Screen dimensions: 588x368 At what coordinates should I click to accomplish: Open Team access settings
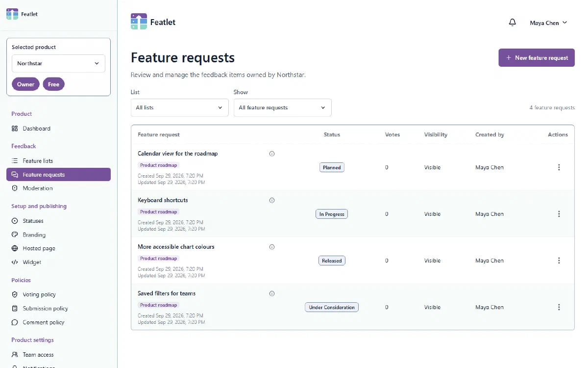tap(58, 355)
